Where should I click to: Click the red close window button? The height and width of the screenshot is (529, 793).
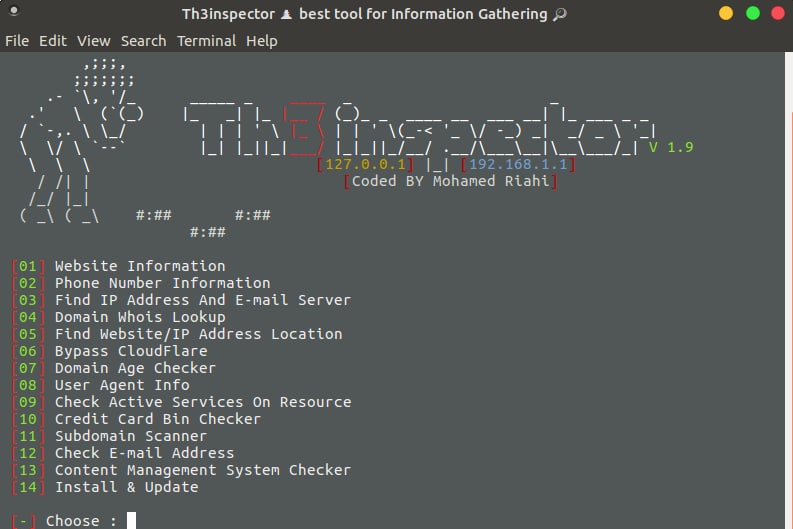tap(778, 13)
